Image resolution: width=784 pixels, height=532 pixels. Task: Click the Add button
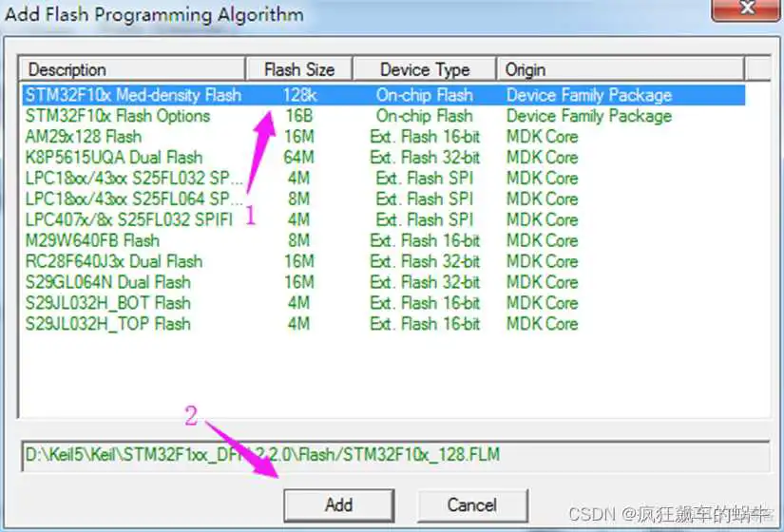pyautogui.click(x=338, y=504)
